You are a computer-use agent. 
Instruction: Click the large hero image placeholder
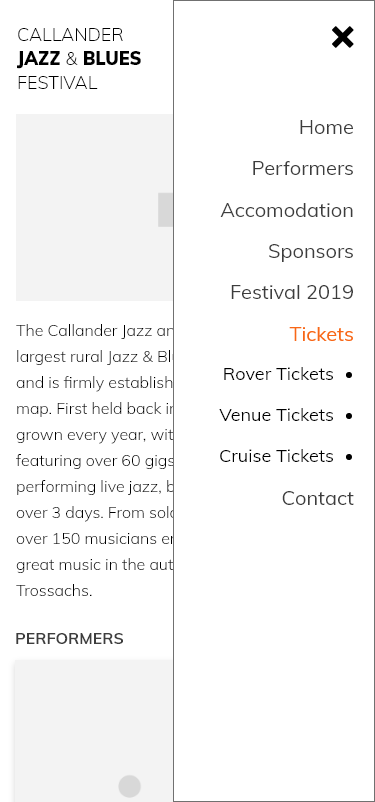click(x=95, y=207)
